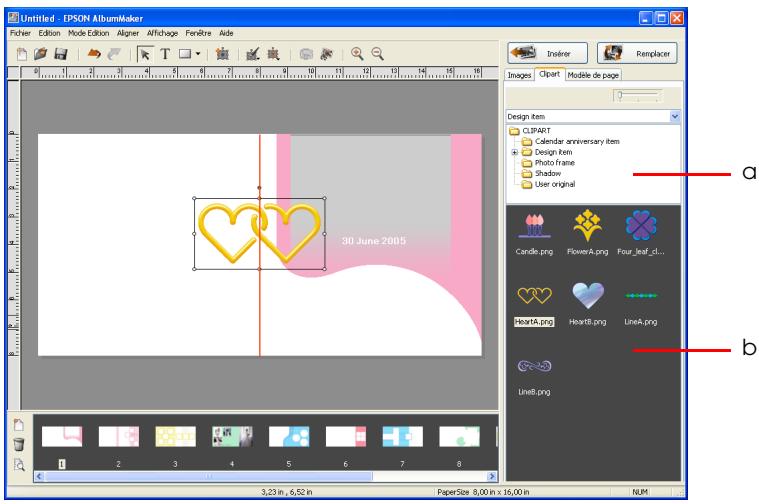This screenshot has width=759, height=504.
Task: Click the photo edit icon with pencil
Action: 253,54
